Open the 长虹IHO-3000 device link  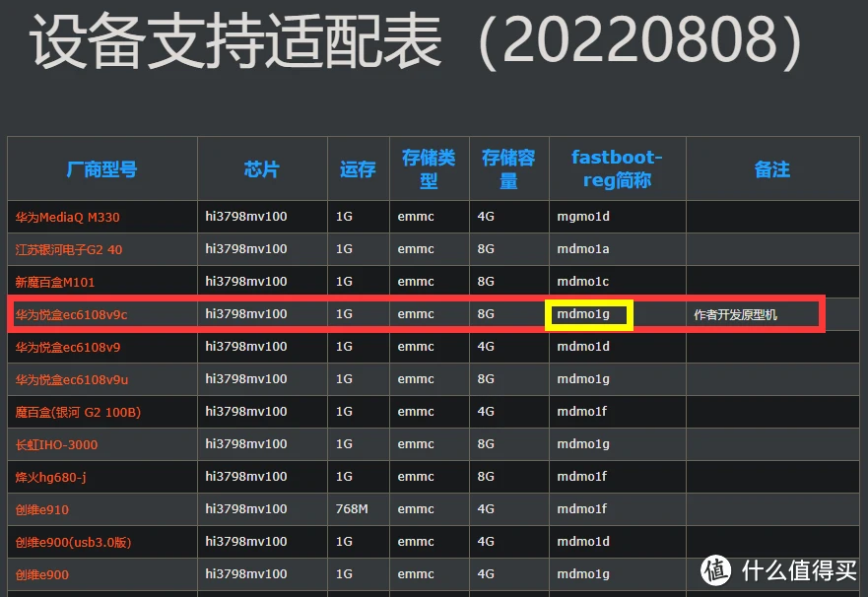[x=56, y=445]
